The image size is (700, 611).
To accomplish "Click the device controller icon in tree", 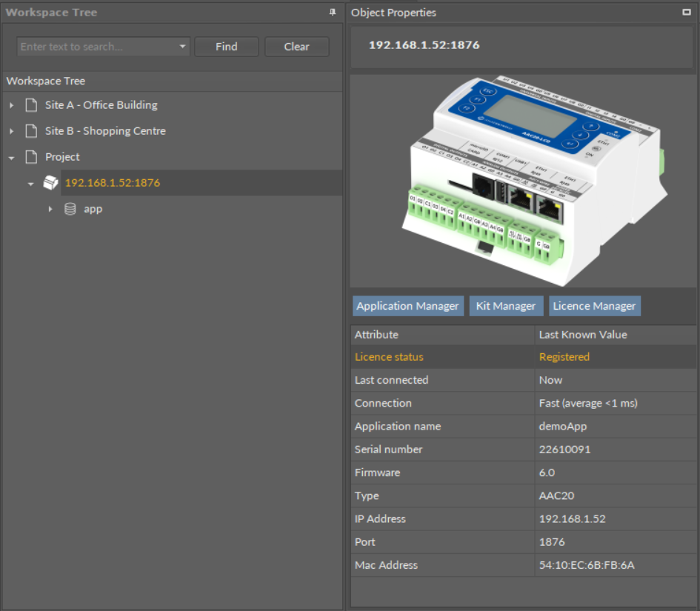I will click(50, 183).
